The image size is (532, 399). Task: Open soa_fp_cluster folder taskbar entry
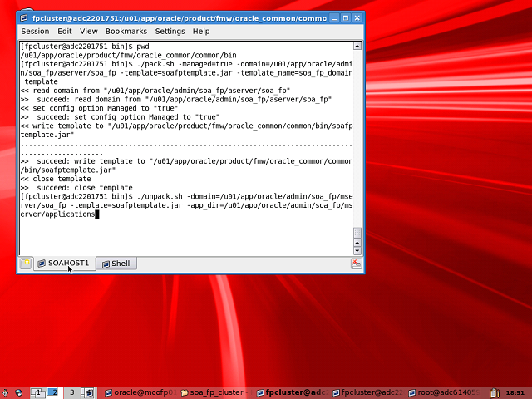coord(216,392)
